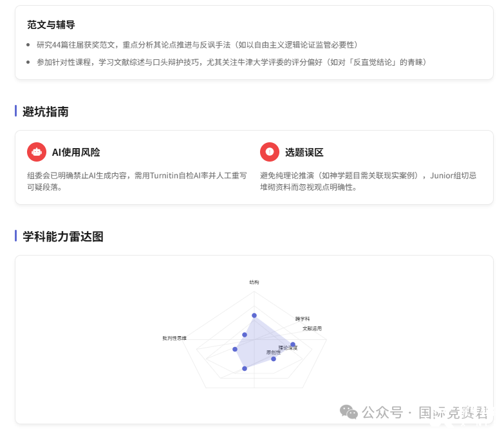Click the 结构 axis label on radar chart
The width and height of the screenshot is (504, 432).
[254, 282]
